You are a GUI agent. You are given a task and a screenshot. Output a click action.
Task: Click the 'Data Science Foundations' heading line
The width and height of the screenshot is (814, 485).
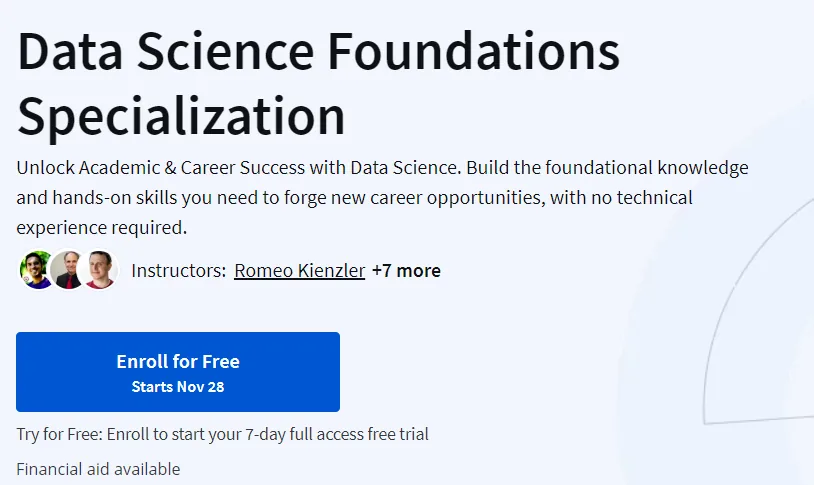coord(318,51)
